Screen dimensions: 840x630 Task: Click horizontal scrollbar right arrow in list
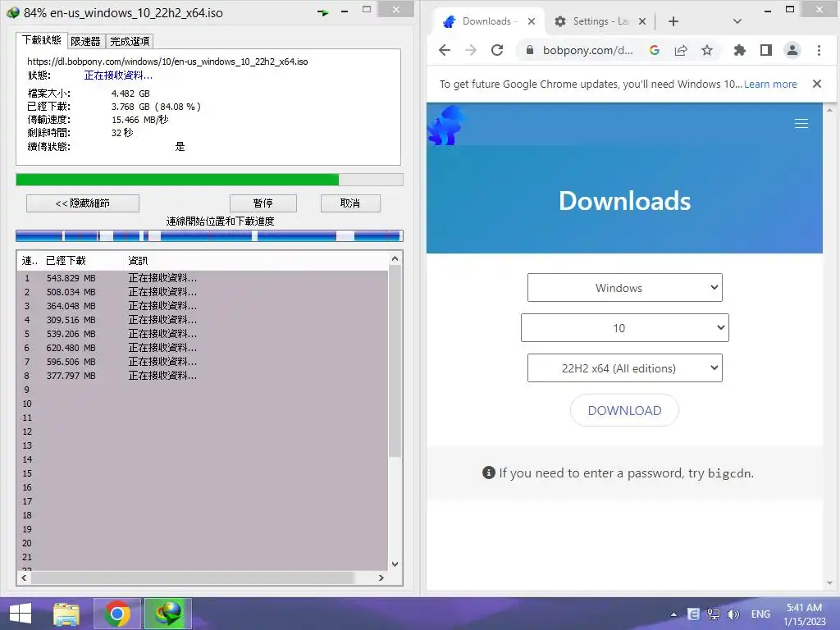(381, 578)
